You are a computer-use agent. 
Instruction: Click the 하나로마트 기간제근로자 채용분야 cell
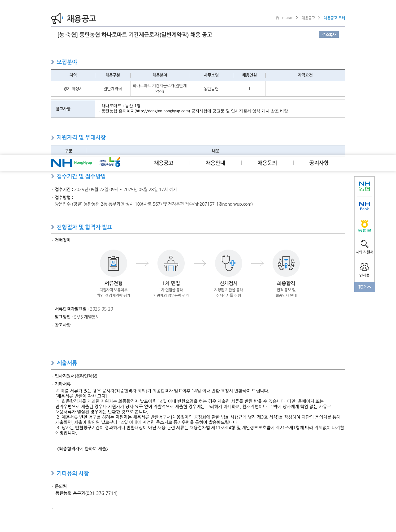pos(160,88)
